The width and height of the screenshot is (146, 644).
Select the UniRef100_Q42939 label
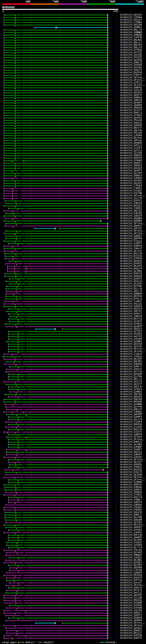pyautogui.click(x=131, y=60)
